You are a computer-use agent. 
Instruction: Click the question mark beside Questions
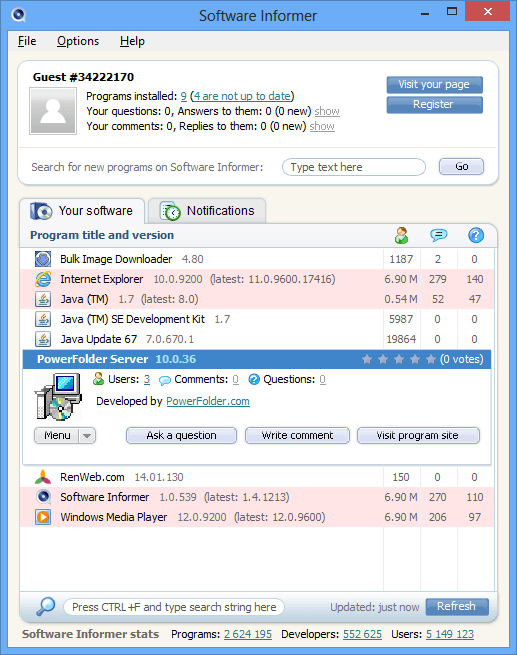254,379
